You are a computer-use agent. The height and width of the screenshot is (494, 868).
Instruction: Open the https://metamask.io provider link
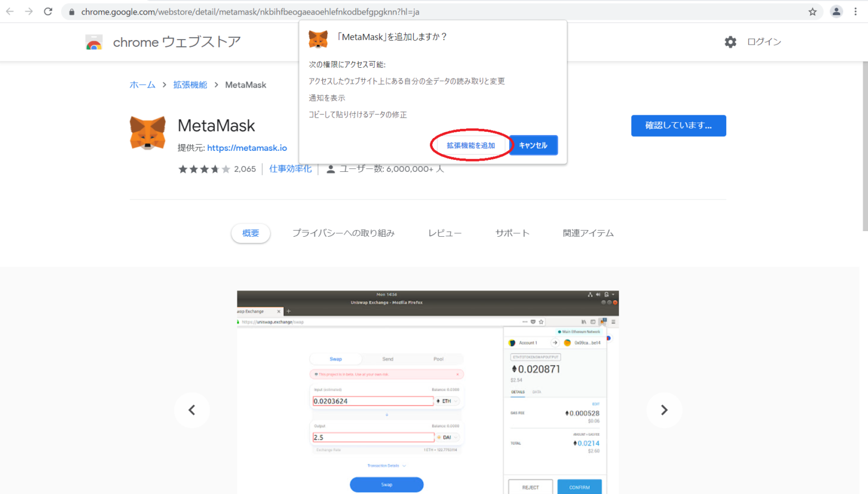(247, 148)
